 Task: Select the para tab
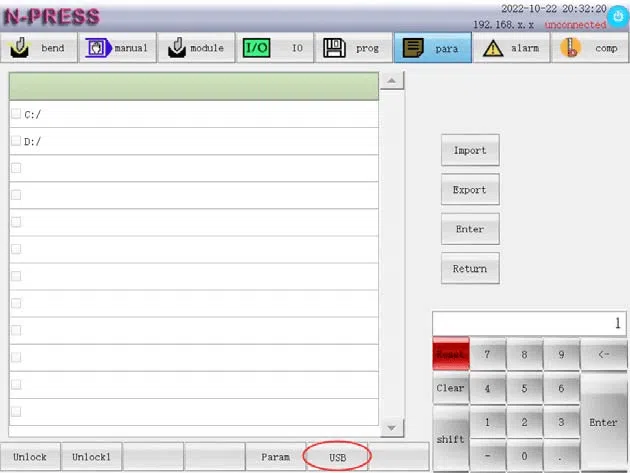coord(433,48)
